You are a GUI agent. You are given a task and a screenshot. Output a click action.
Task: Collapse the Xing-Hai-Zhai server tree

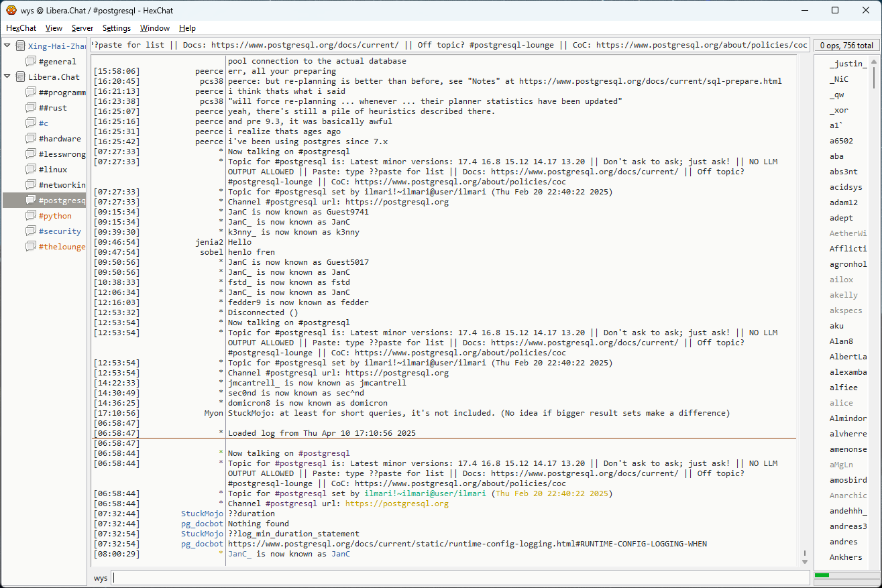pyautogui.click(x=7, y=46)
